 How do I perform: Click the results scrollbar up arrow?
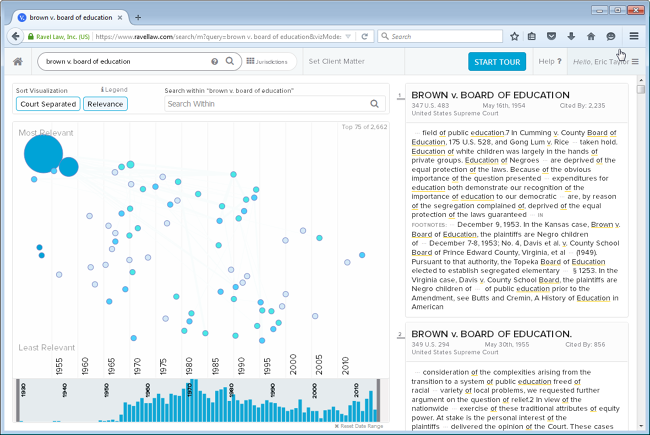pos(641,80)
